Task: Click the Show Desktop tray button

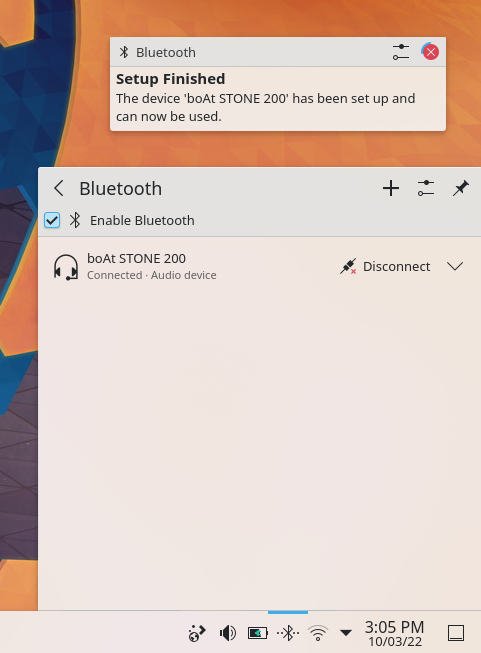Action: click(456, 633)
